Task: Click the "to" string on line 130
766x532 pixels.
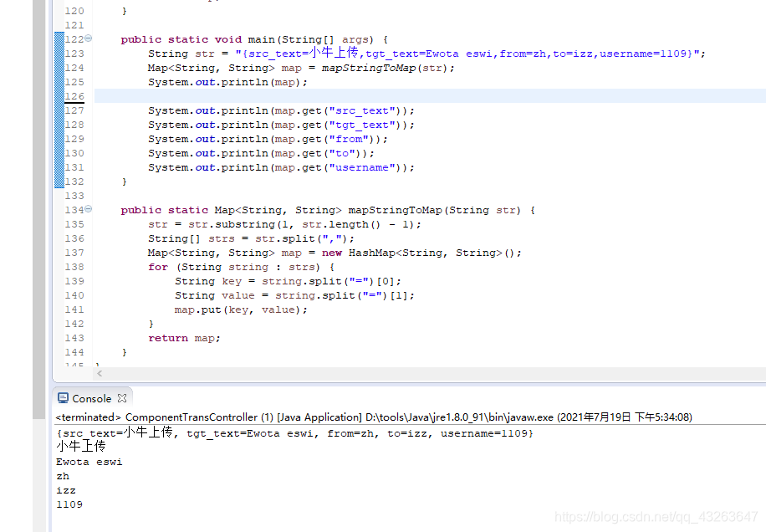Action: coord(342,153)
